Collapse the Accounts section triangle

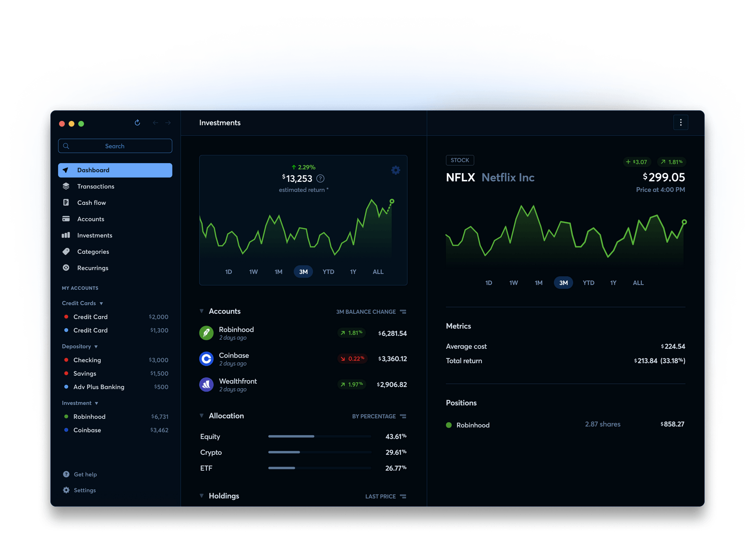[202, 311]
